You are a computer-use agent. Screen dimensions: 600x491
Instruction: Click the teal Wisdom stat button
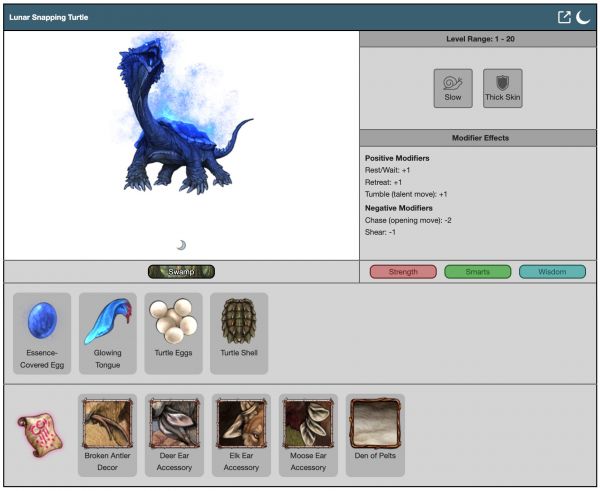point(552,271)
